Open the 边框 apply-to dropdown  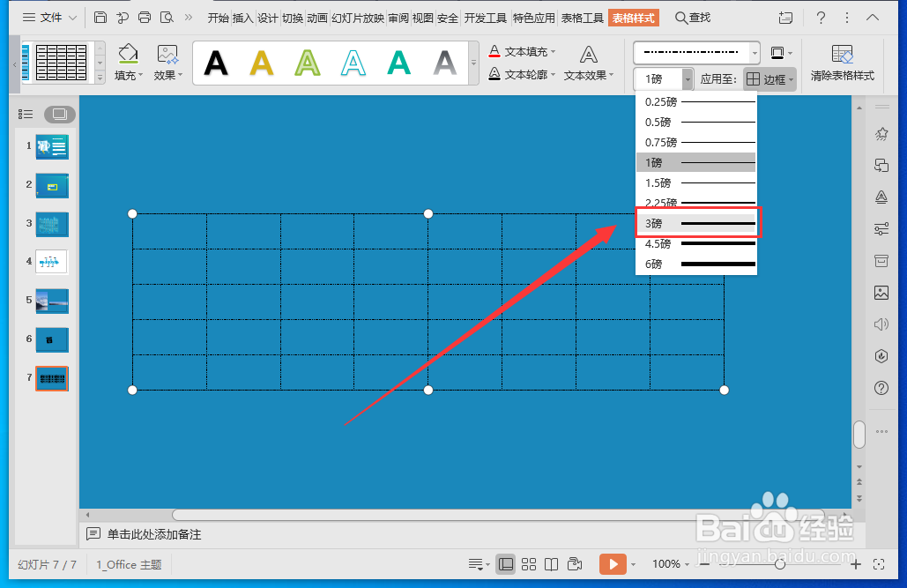(x=769, y=79)
